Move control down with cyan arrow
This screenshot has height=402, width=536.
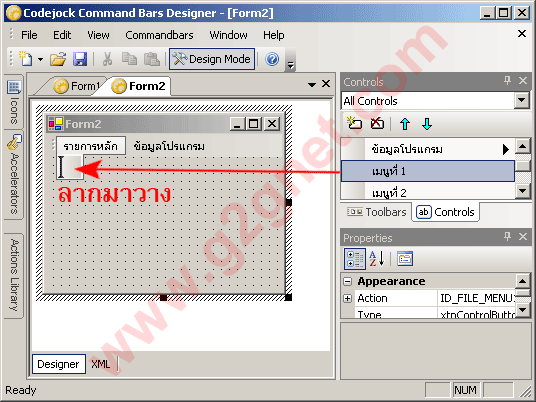click(x=427, y=124)
